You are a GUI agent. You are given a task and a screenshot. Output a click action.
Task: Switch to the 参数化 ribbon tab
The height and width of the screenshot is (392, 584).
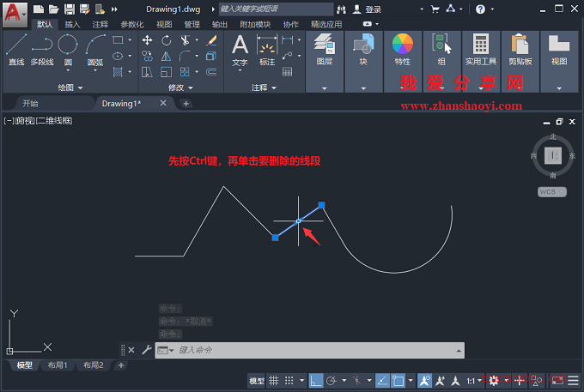click(132, 25)
